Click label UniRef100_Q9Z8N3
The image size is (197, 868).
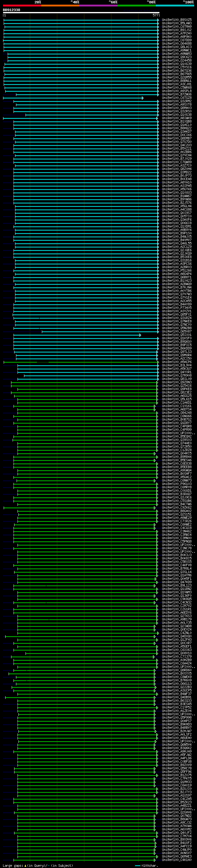(176, 382)
